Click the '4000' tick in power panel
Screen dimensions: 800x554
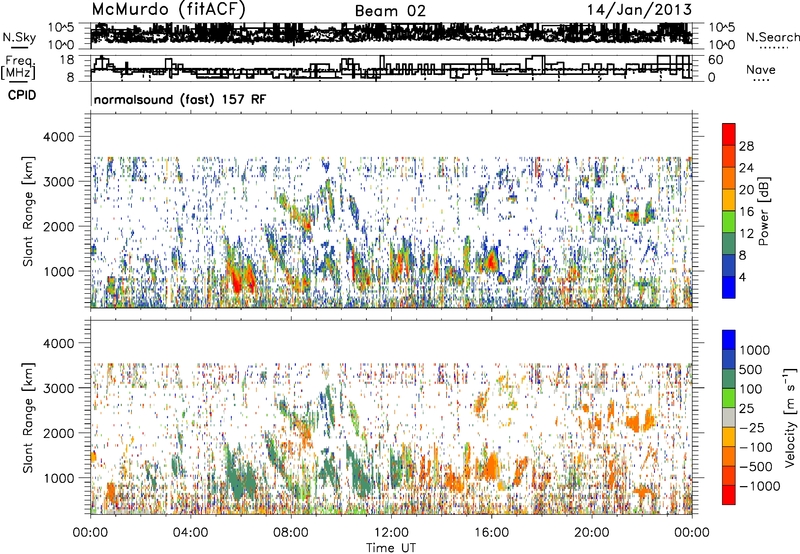click(x=59, y=137)
